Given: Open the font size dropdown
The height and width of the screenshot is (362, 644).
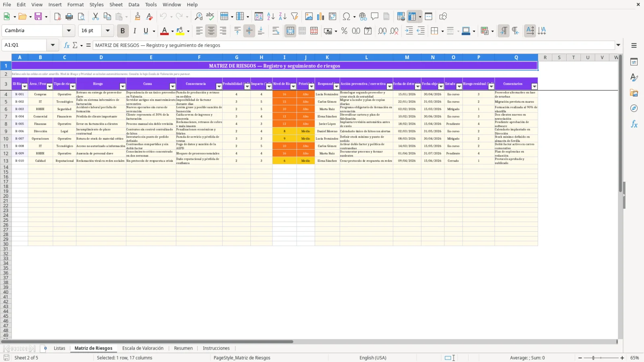Looking at the screenshot, I should tap(107, 31).
